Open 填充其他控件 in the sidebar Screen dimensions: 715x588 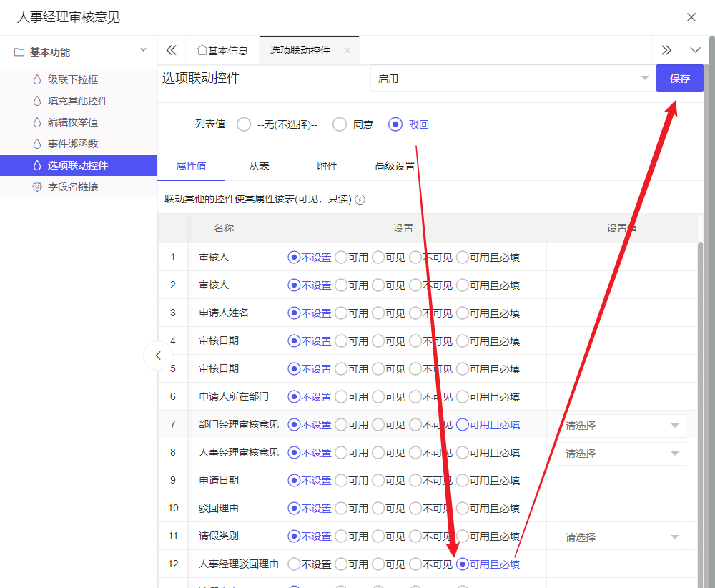[78, 101]
